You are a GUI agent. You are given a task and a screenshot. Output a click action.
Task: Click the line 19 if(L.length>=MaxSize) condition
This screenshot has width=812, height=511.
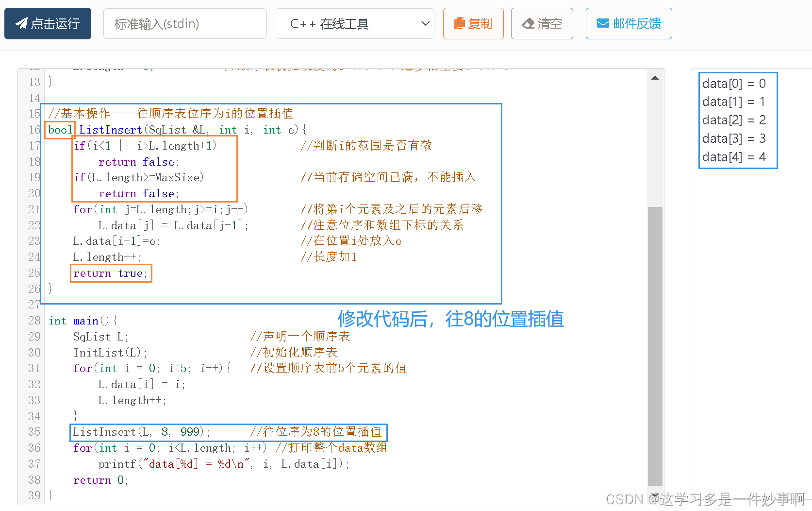pyautogui.click(x=139, y=177)
